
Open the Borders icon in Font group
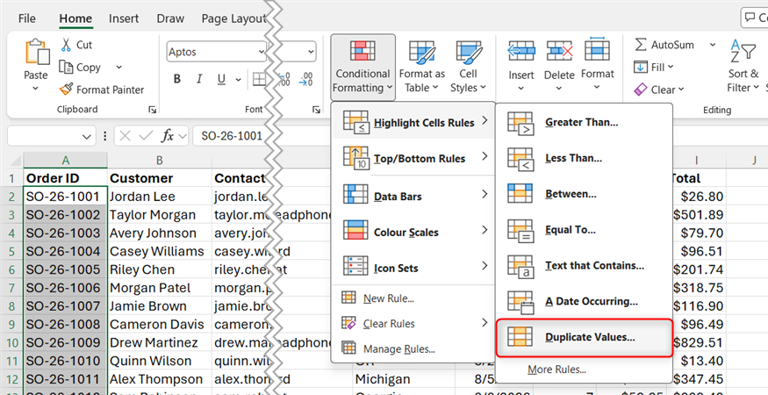(259, 79)
